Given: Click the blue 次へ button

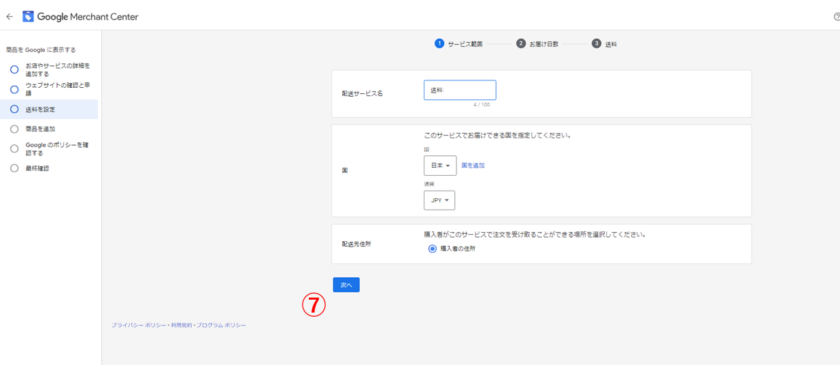Looking at the screenshot, I should point(346,285).
